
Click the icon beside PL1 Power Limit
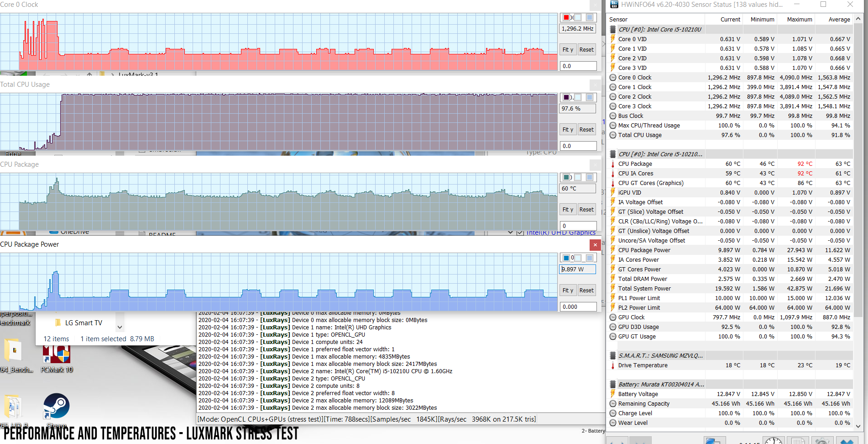[613, 298]
